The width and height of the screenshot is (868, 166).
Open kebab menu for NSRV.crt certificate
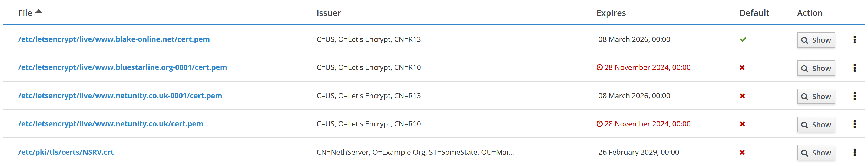tap(854, 153)
